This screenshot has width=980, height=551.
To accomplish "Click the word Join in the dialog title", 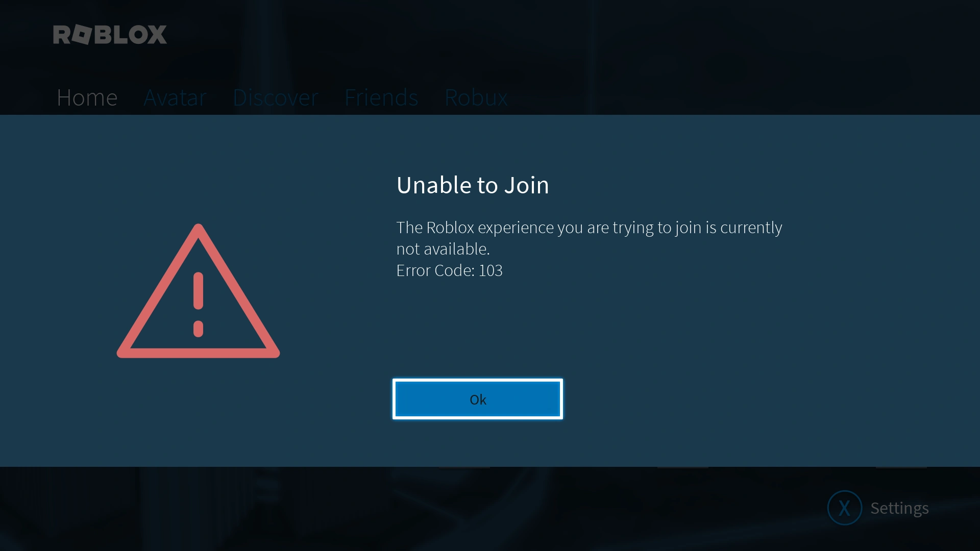I will coord(527,185).
